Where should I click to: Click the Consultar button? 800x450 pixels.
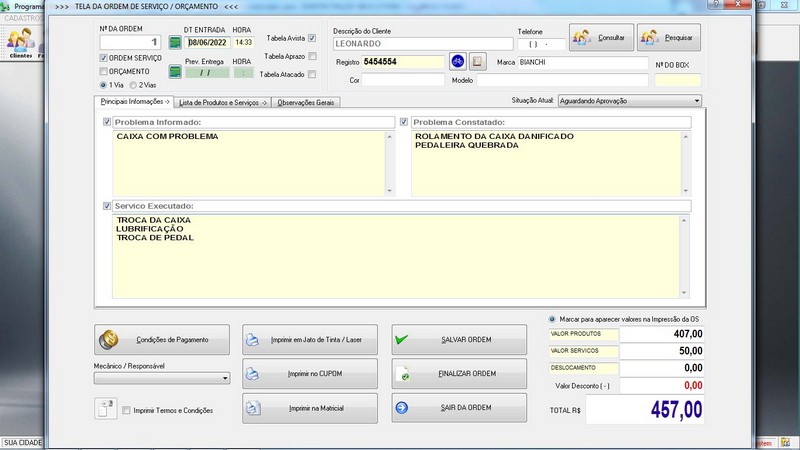point(602,37)
